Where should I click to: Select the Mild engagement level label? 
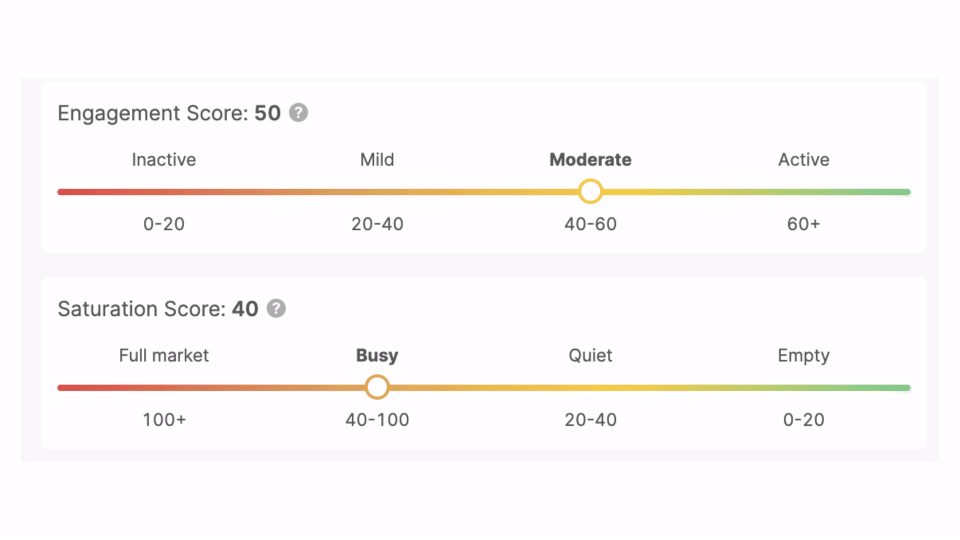click(377, 160)
